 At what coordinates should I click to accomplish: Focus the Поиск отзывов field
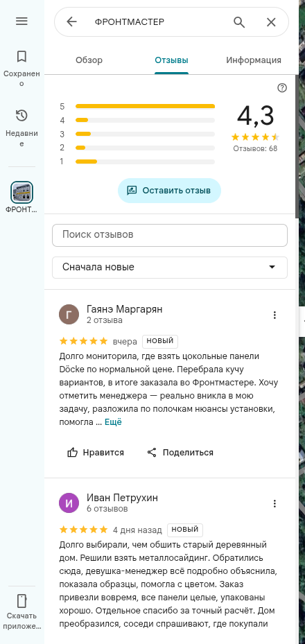pyautogui.click(x=170, y=235)
